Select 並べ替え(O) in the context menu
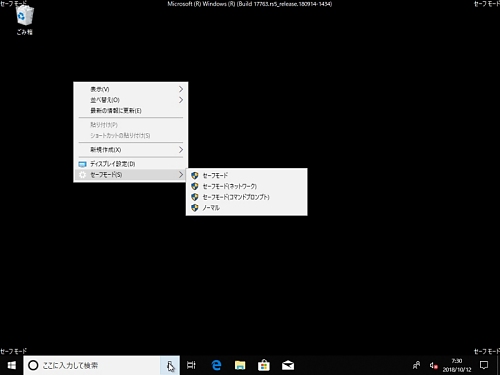The image size is (500, 375). tap(131, 100)
